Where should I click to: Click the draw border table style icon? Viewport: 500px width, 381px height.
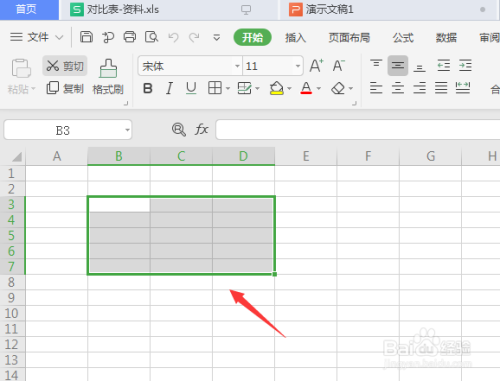244,88
